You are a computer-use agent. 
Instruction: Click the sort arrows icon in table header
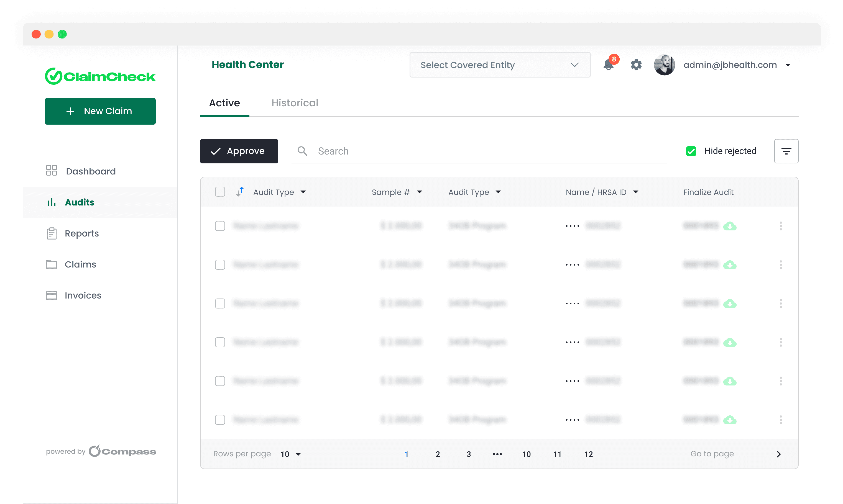(x=240, y=192)
